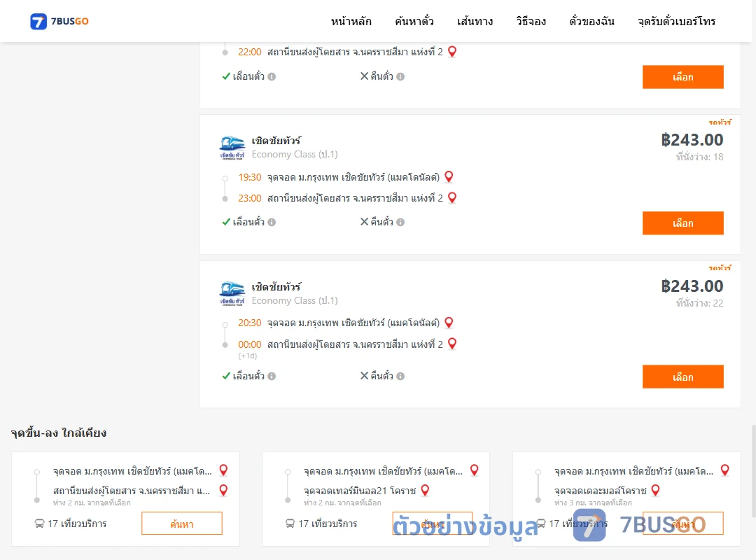Click the จุดขึ้น-ลง ใกล้เคียง heading
Viewport: 756px width, 560px height.
click(59, 433)
